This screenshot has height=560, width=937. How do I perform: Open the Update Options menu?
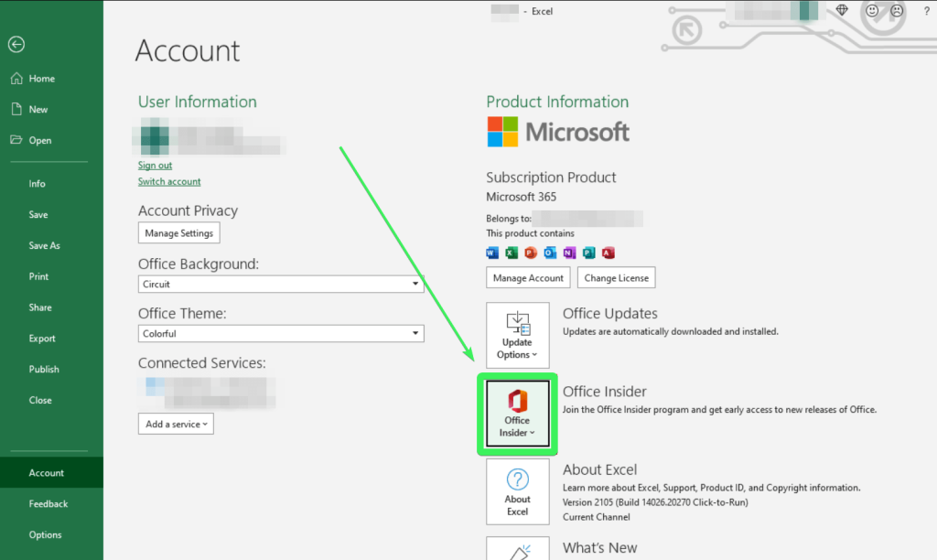tap(518, 335)
